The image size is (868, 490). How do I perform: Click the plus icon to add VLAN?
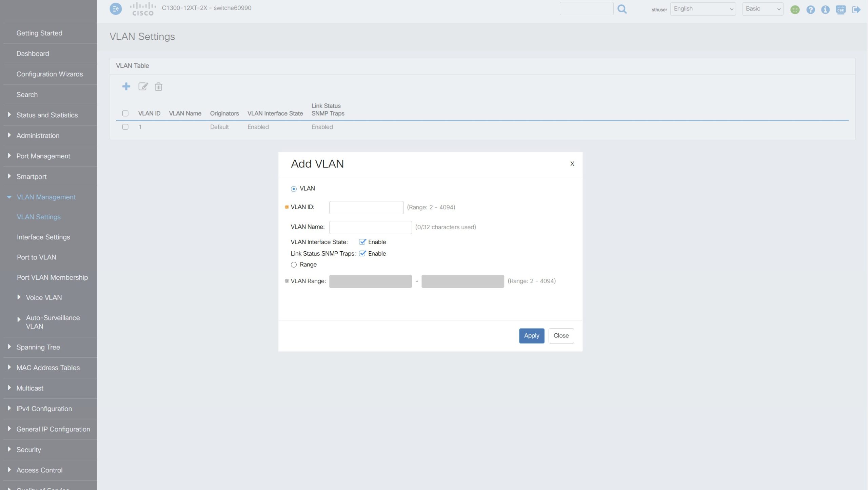pyautogui.click(x=126, y=86)
